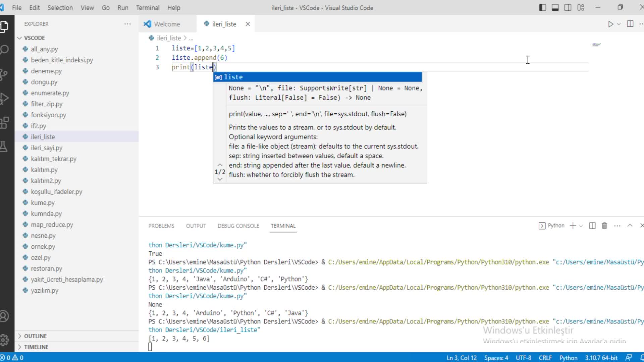Toggle the PROBLEMS tab in panel

point(161,226)
